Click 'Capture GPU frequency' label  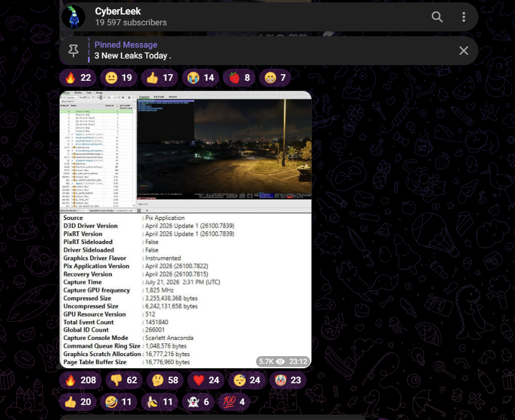click(x=96, y=290)
